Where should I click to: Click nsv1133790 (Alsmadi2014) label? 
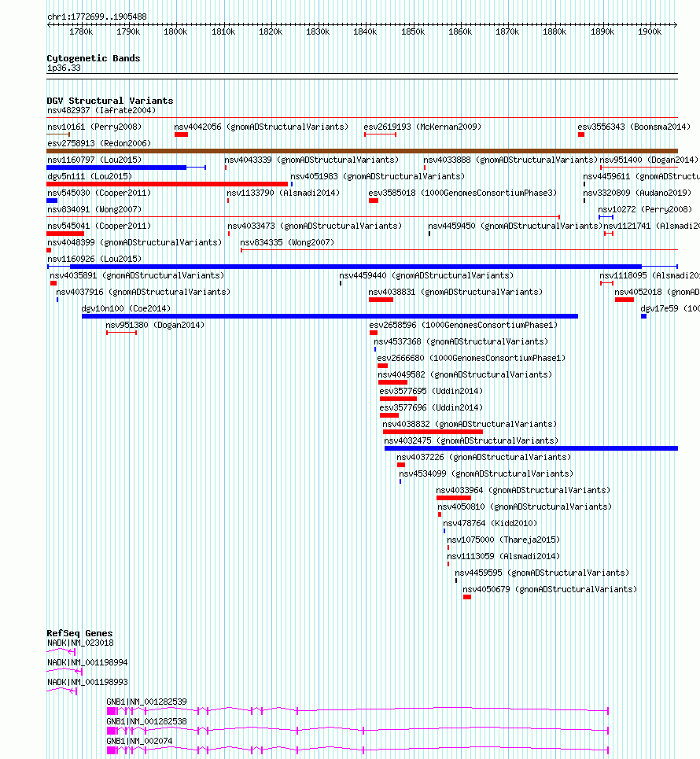pos(283,193)
